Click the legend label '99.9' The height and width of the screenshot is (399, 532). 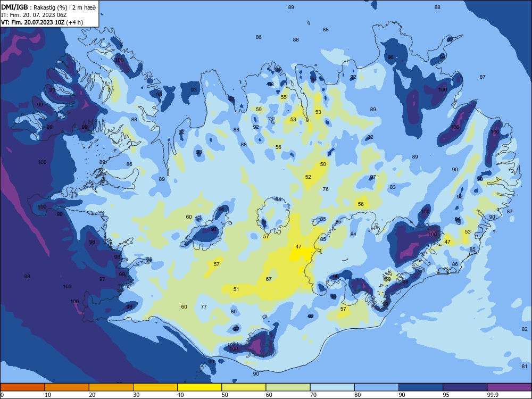click(x=492, y=395)
